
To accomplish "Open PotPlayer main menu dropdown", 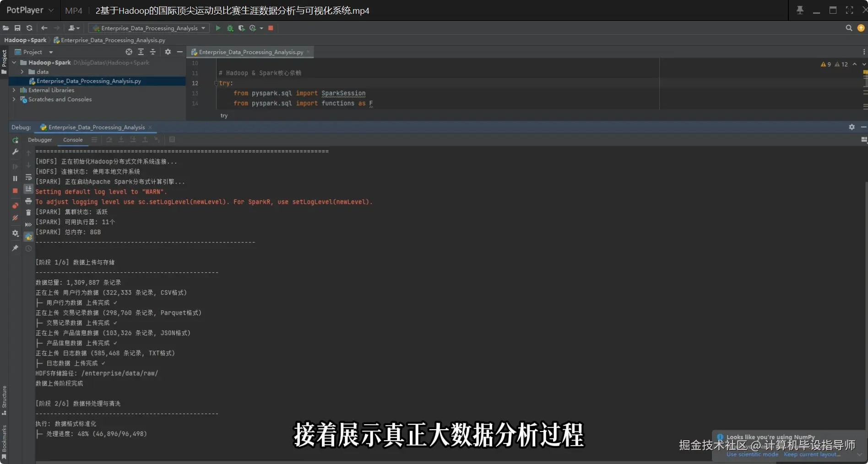I will [x=29, y=10].
